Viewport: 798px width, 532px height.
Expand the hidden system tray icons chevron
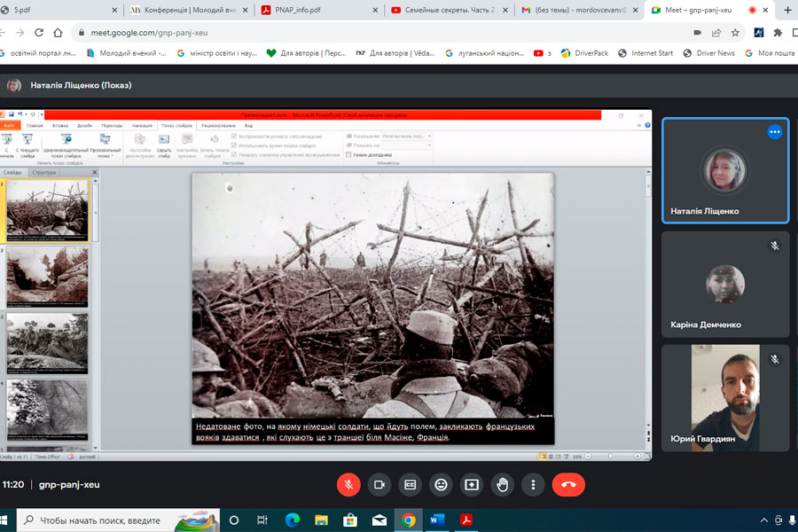764,520
